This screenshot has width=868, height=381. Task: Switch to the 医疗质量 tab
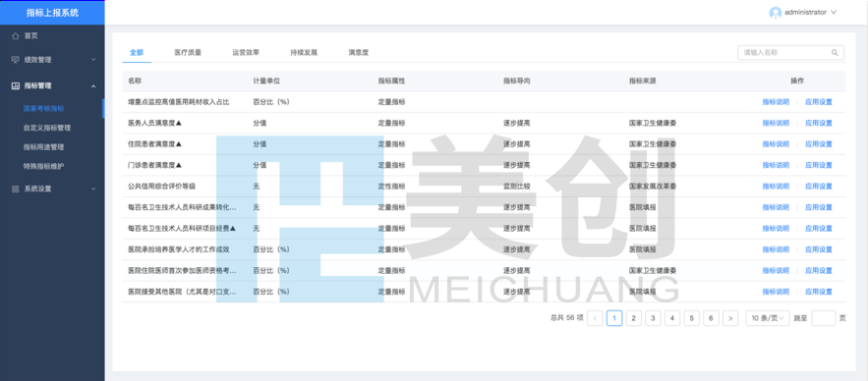click(188, 52)
